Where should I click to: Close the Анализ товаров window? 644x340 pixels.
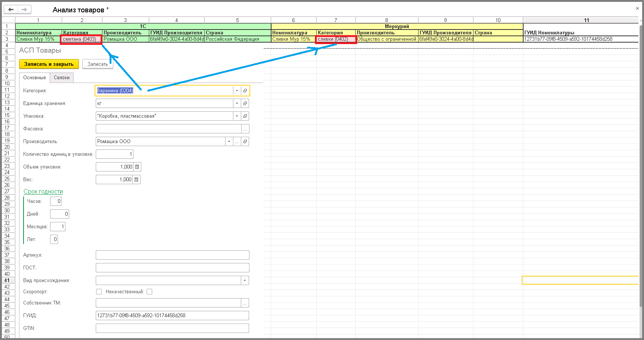tap(637, 8)
